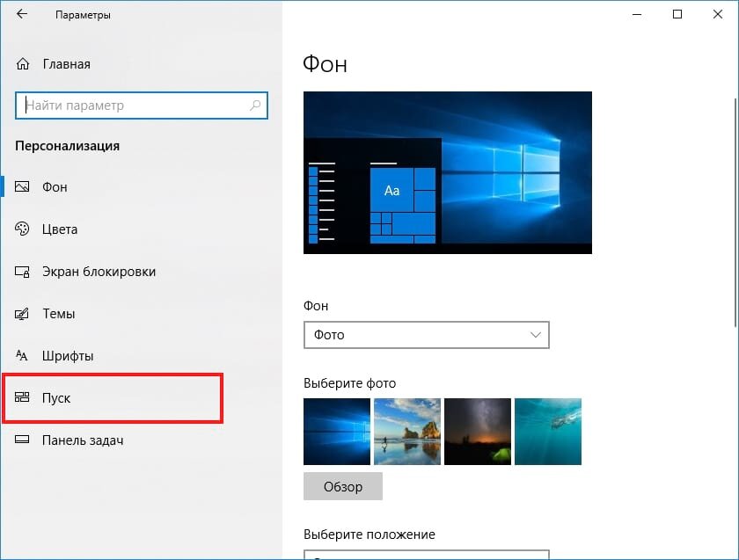Click the Темы brush icon

pyautogui.click(x=22, y=314)
